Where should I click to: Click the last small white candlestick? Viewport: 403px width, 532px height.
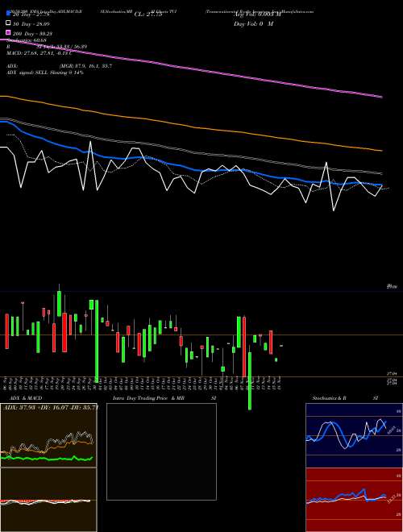tap(281, 345)
